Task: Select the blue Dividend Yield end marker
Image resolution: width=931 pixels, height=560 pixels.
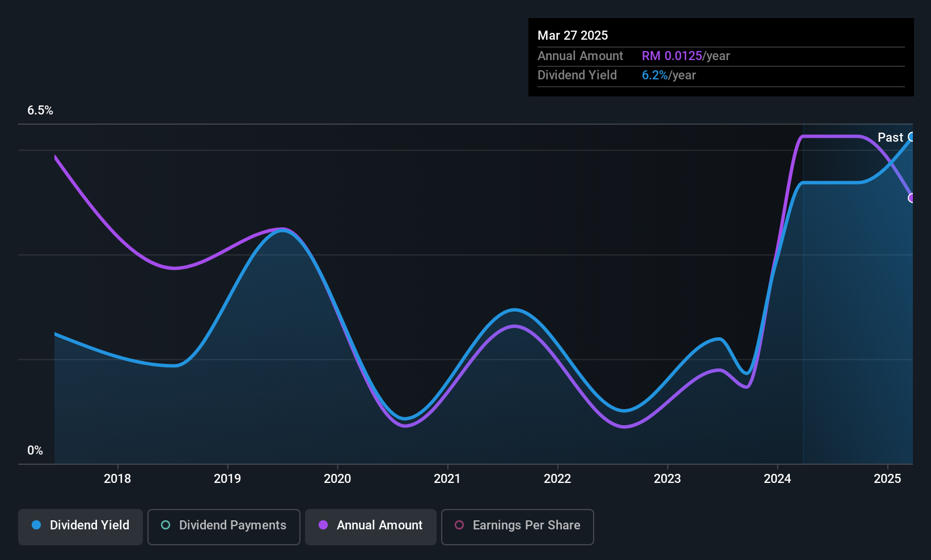Action: (912, 137)
